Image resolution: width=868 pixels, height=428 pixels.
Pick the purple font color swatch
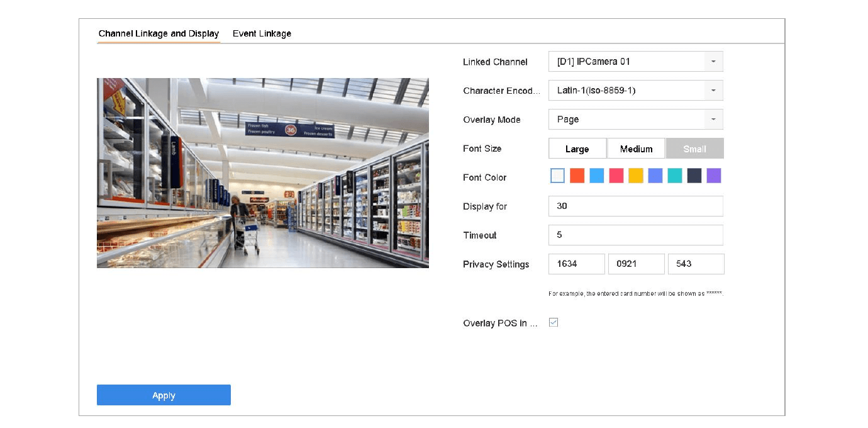[713, 176]
